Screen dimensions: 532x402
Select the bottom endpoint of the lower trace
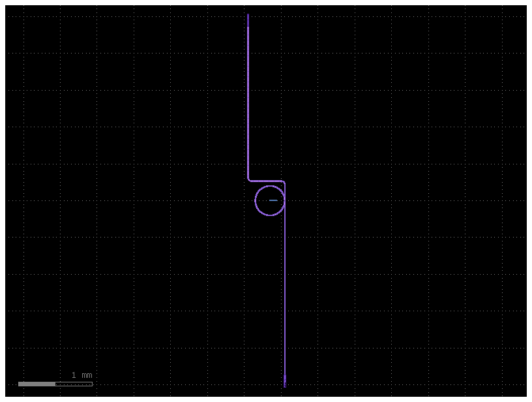coord(285,385)
